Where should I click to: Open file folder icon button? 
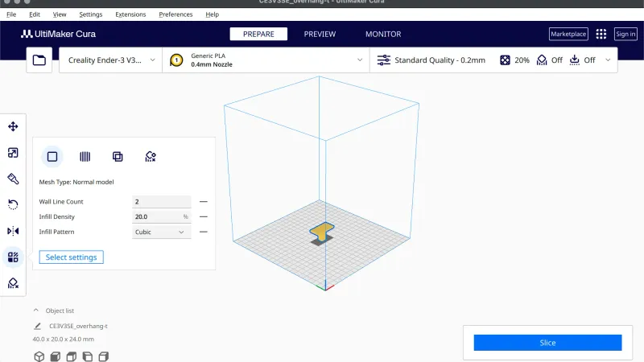pyautogui.click(x=39, y=60)
